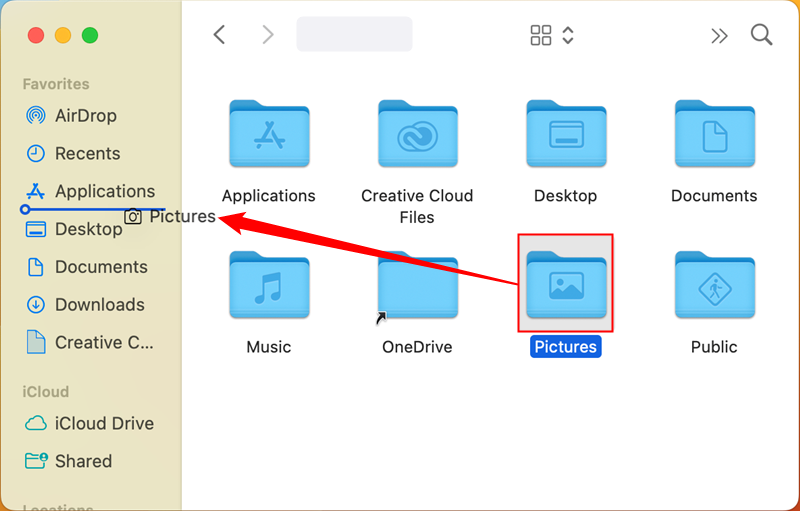Viewport: 800px width, 511px height.
Task: Close the Finder window with red button
Action: [x=36, y=35]
